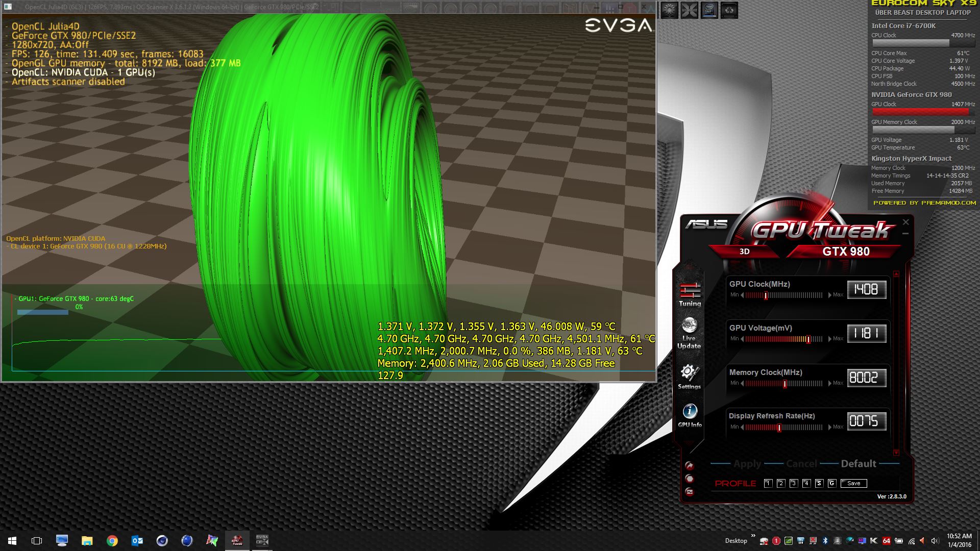Click the red stop-sign tray icon

(x=776, y=541)
